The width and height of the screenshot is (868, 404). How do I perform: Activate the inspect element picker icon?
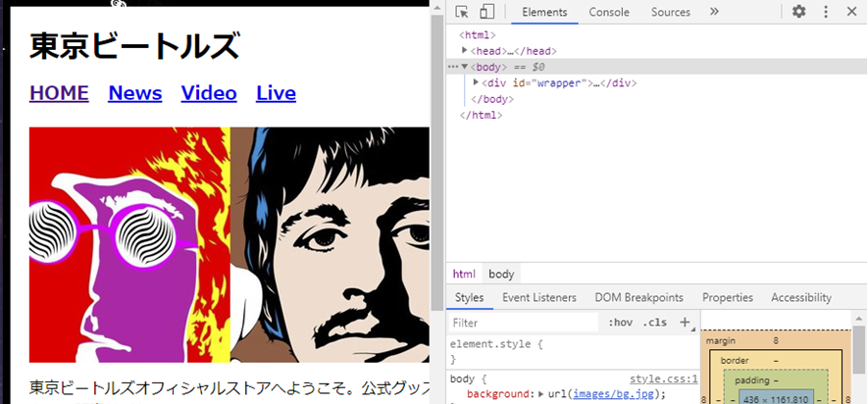pyautogui.click(x=462, y=12)
